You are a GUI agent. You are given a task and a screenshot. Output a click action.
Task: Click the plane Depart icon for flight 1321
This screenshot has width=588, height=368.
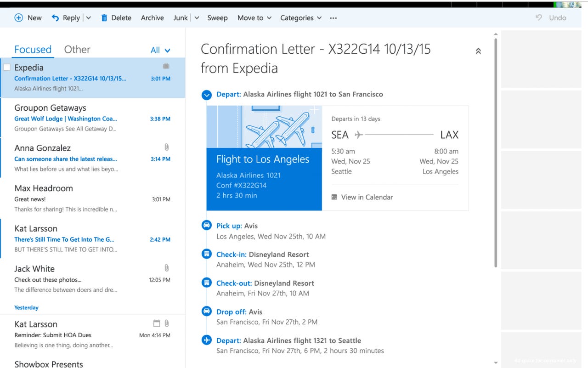click(x=206, y=340)
